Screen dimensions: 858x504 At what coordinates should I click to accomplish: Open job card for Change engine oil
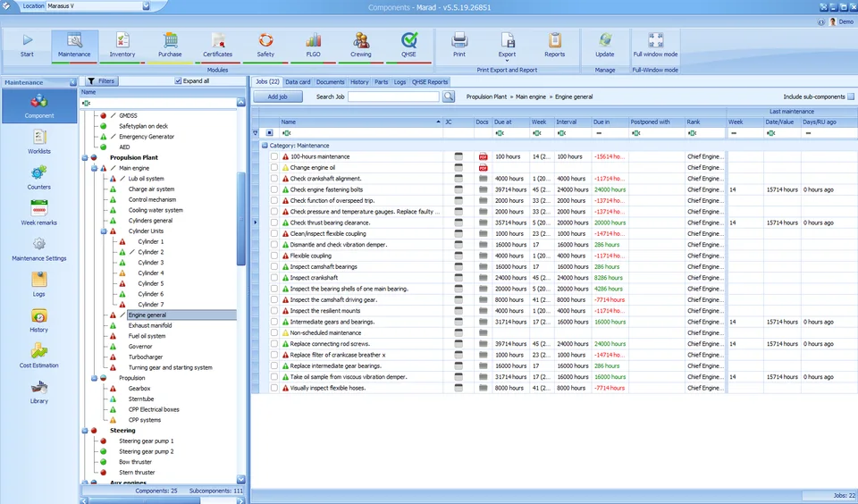[x=458, y=167]
